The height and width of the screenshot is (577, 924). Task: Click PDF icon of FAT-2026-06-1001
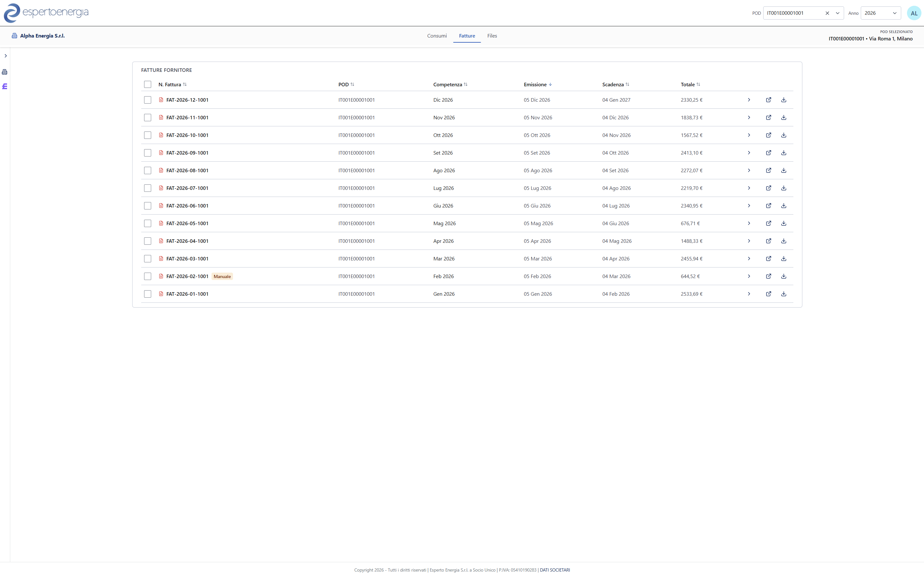pos(161,206)
